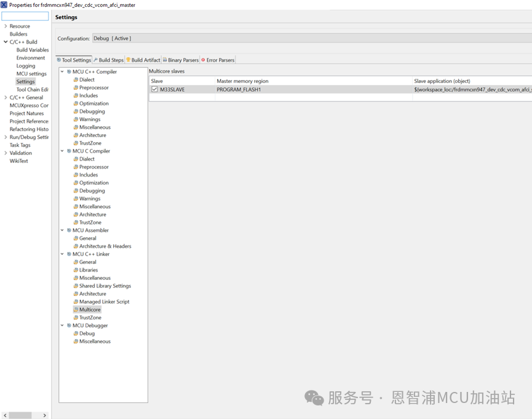Screen dimensions: 532x419
Task: Select Debug icon under MCU Debugger
Action: pos(76,333)
